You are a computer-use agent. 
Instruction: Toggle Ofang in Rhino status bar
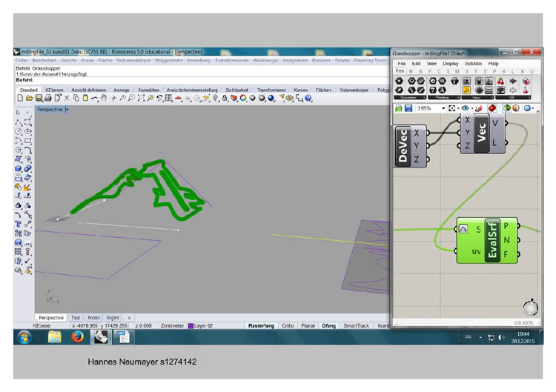click(328, 326)
